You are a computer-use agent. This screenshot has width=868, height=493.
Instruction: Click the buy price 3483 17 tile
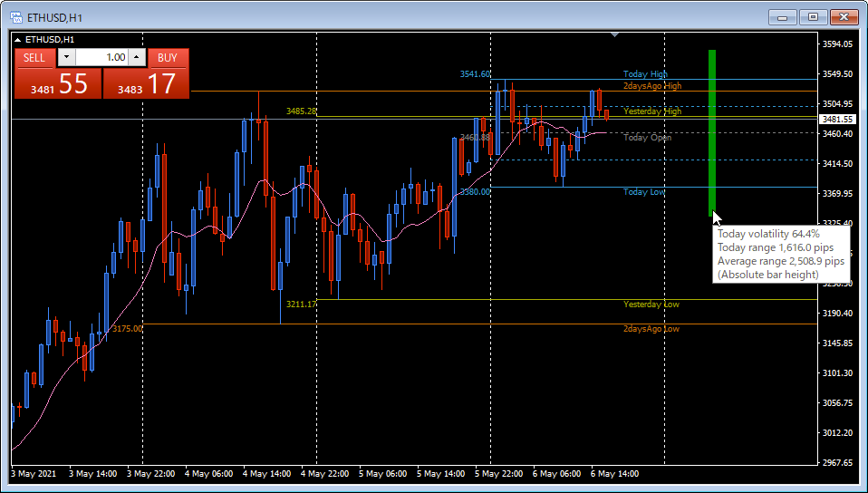[x=146, y=83]
